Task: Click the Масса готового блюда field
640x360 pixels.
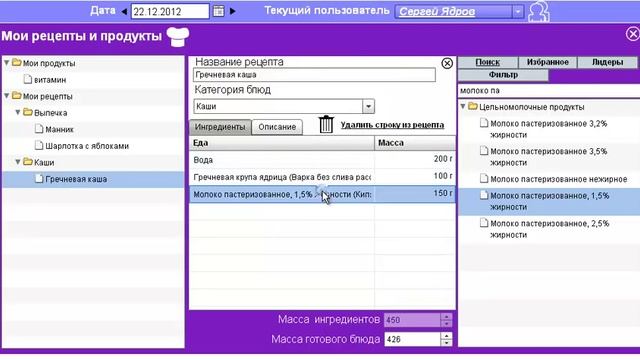Action: [x=412, y=339]
